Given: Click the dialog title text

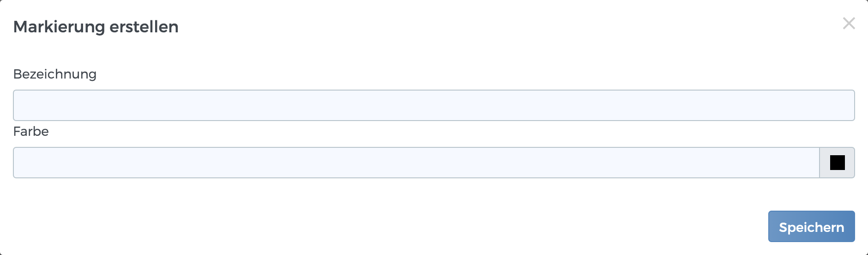Looking at the screenshot, I should pos(96,27).
